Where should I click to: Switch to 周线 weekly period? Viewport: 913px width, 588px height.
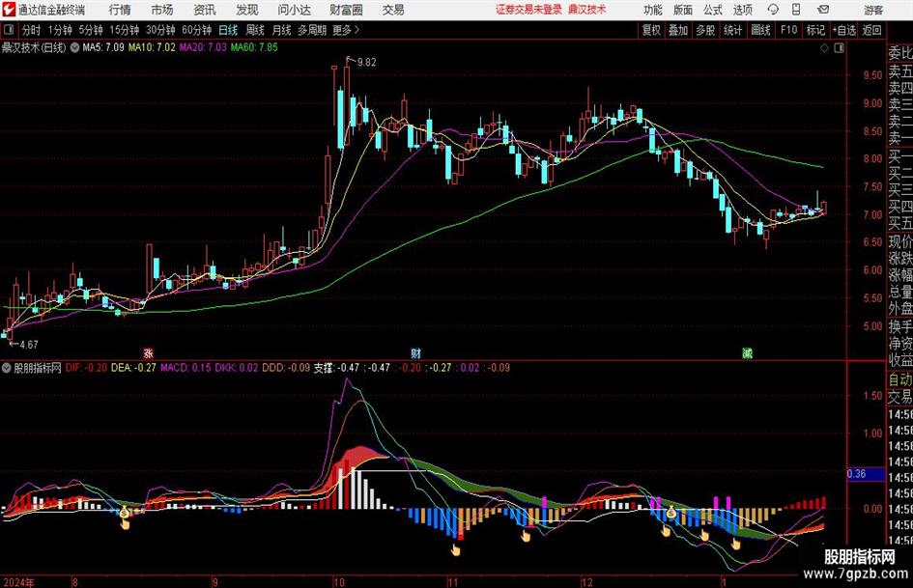coord(254,30)
